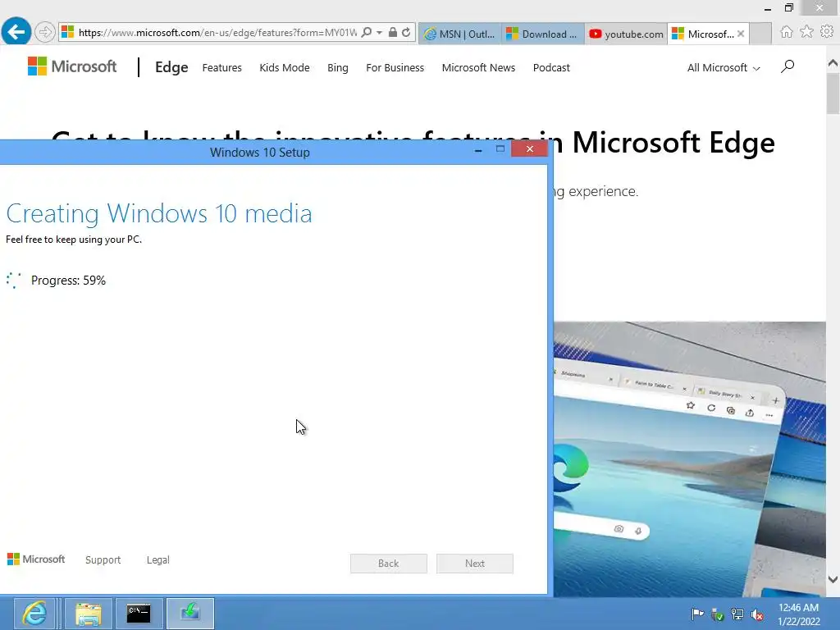Open the For Business nav item
Viewport: 840px width, 630px height.
click(x=395, y=68)
